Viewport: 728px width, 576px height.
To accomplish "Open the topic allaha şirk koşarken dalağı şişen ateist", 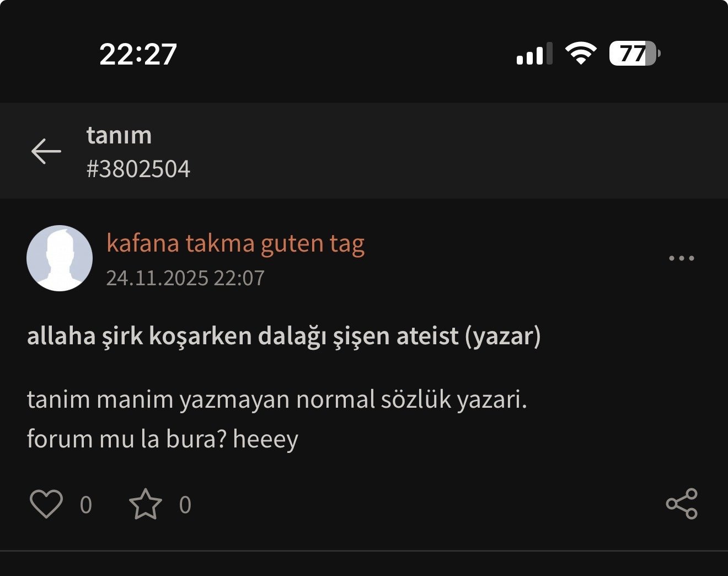I will click(x=243, y=335).
